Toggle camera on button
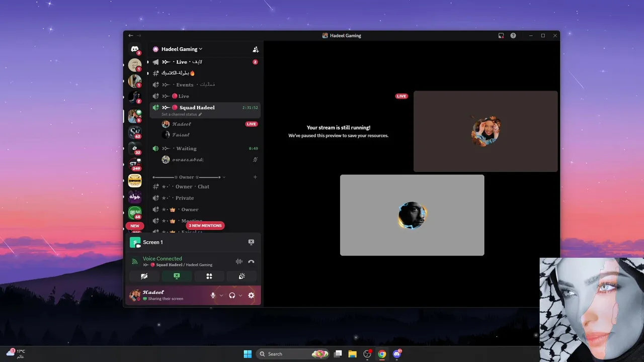Viewport: 644px width, 362px height. pos(144,276)
